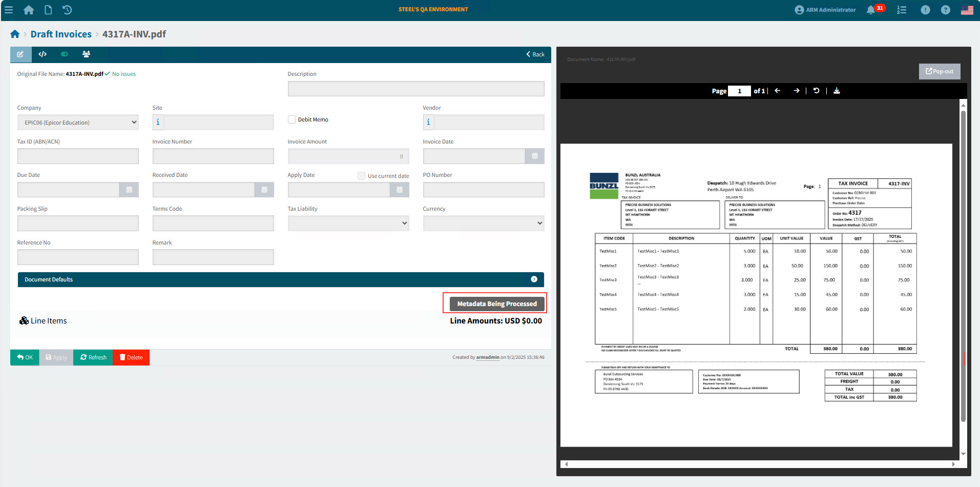Switch to the users group tab
Screen dimensions: 980x487
click(86, 54)
